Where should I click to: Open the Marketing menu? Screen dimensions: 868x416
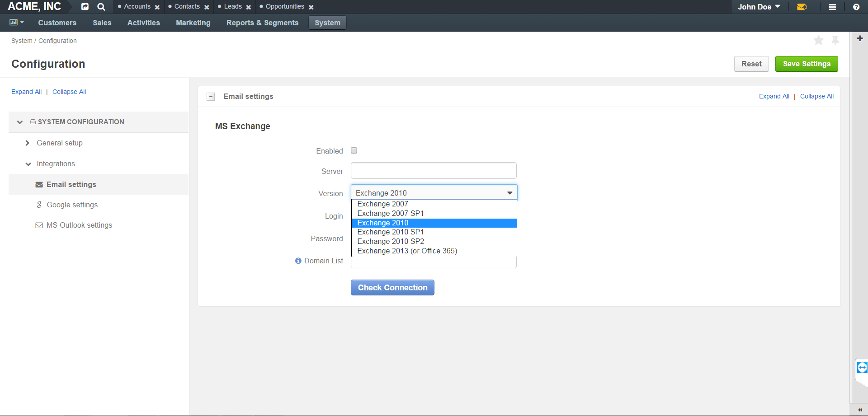193,23
